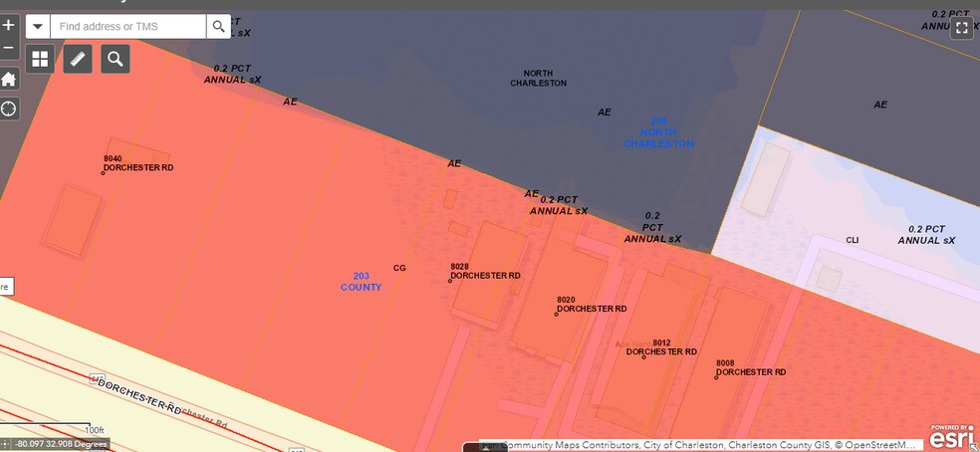The height and width of the screenshot is (452, 980).
Task: Open the search source dropdown arrow
Action: 38,26
